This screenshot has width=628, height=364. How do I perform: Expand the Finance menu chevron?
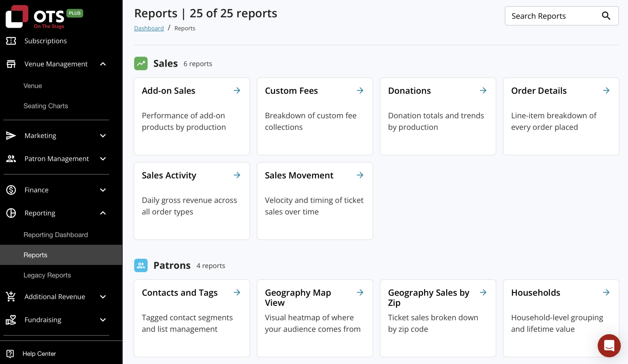(103, 190)
